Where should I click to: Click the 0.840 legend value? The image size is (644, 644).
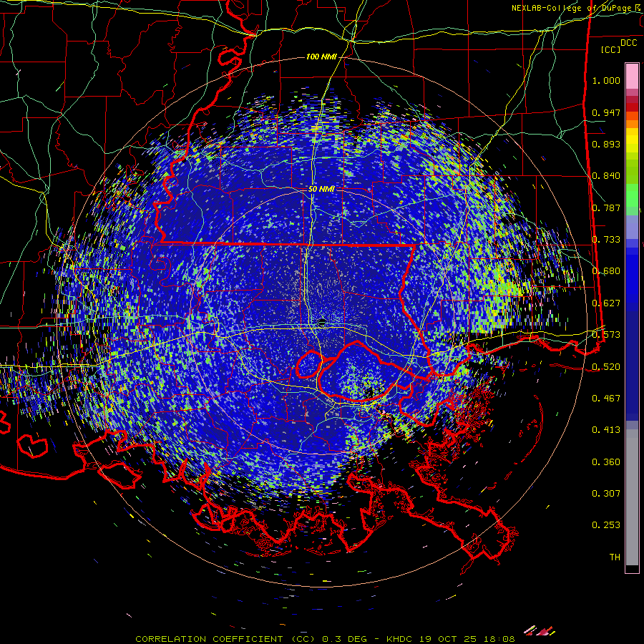(606, 176)
